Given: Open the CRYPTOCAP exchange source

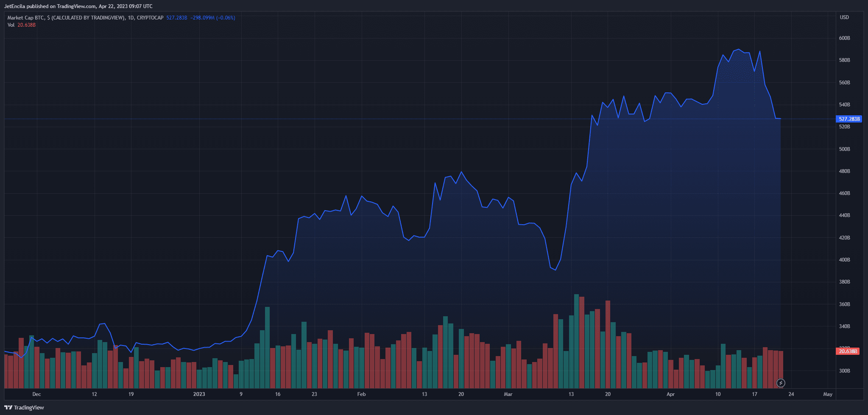Looking at the screenshot, I should coord(151,18).
